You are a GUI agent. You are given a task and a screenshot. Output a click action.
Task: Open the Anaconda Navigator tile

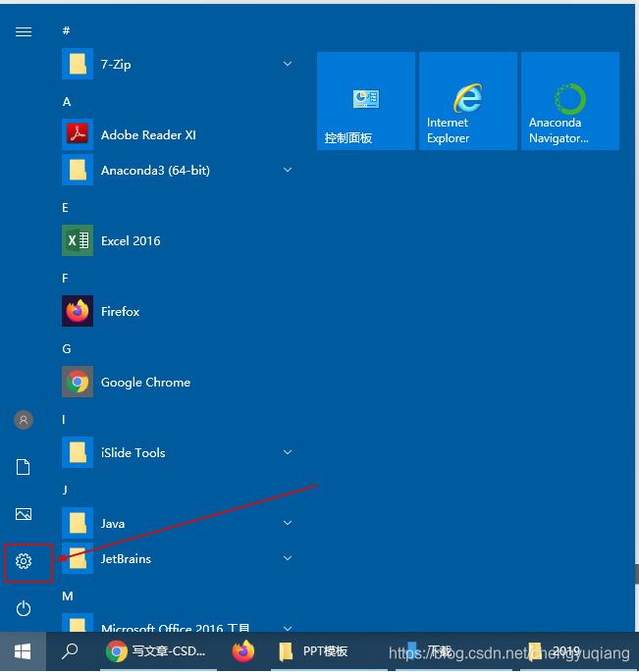pyautogui.click(x=570, y=101)
